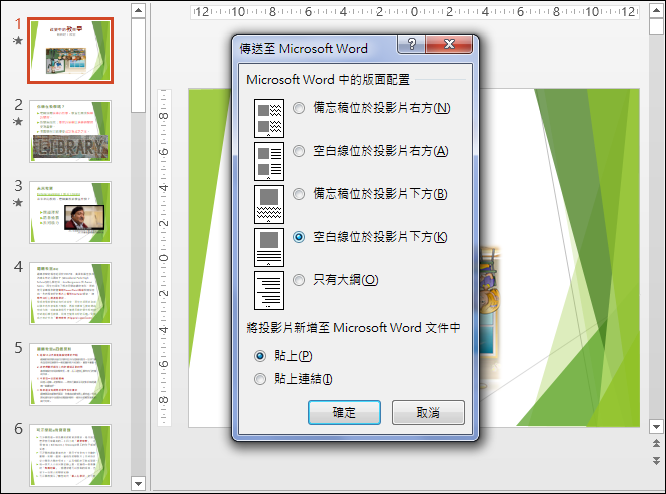Click blank-lines-right layout preview icon
Image resolution: width=666 pixels, height=494 pixels.
pyautogui.click(x=269, y=161)
